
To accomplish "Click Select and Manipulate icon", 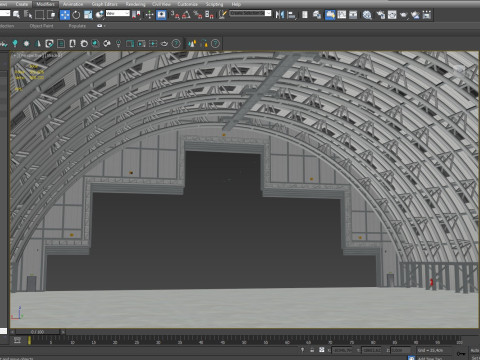I will click(x=149, y=14).
